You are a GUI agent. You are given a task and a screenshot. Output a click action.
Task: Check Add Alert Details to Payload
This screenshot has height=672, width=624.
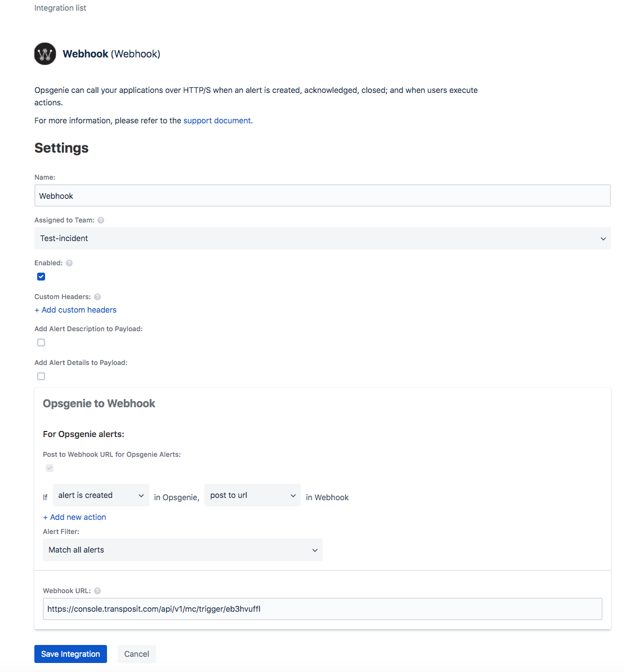(41, 376)
